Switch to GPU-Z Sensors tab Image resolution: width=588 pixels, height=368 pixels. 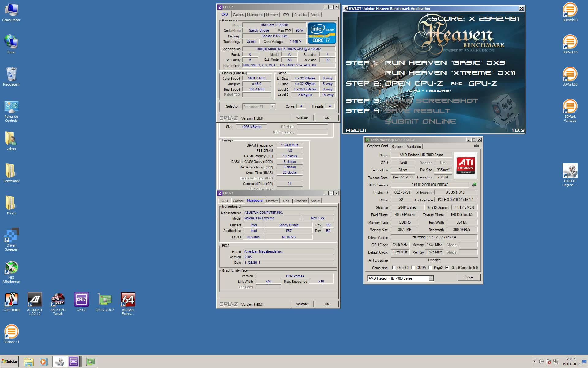[397, 147]
